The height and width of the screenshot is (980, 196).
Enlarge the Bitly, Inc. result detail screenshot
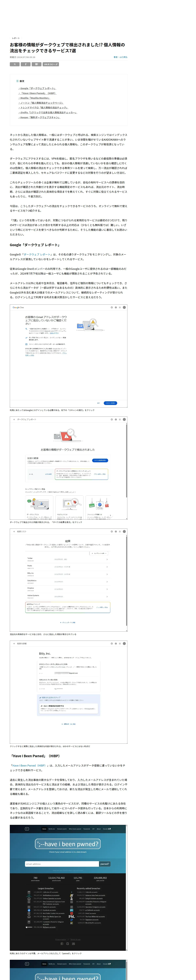[x=68, y=692]
